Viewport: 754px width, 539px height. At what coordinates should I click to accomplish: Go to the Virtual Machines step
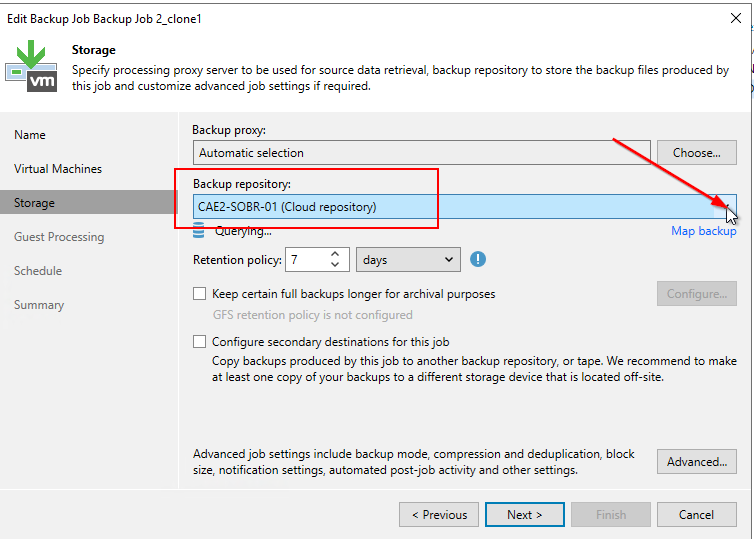pos(58,169)
